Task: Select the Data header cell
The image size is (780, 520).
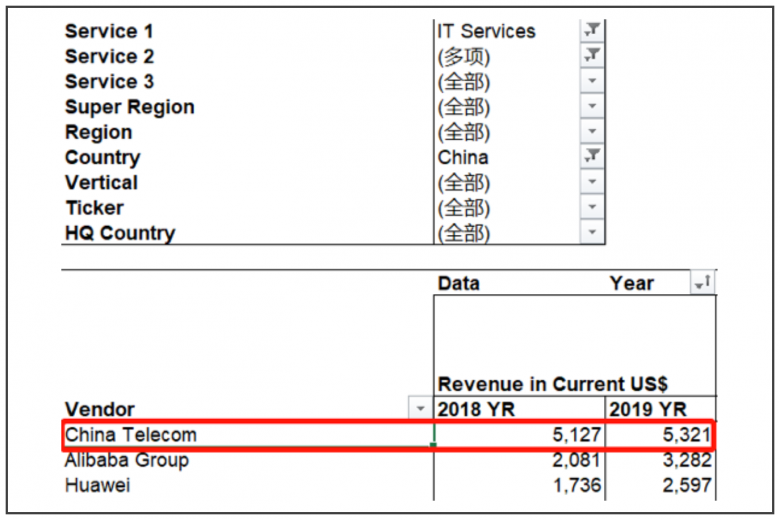Action: 459,284
